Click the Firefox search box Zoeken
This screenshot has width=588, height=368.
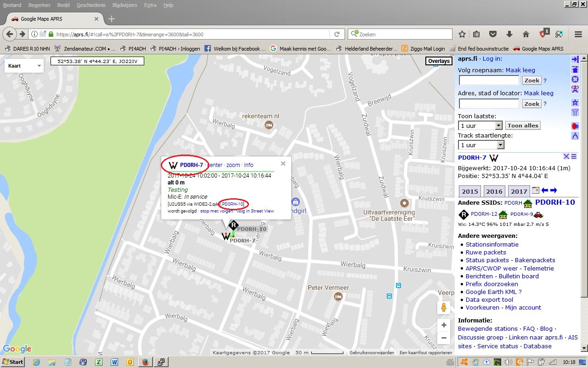coord(401,34)
